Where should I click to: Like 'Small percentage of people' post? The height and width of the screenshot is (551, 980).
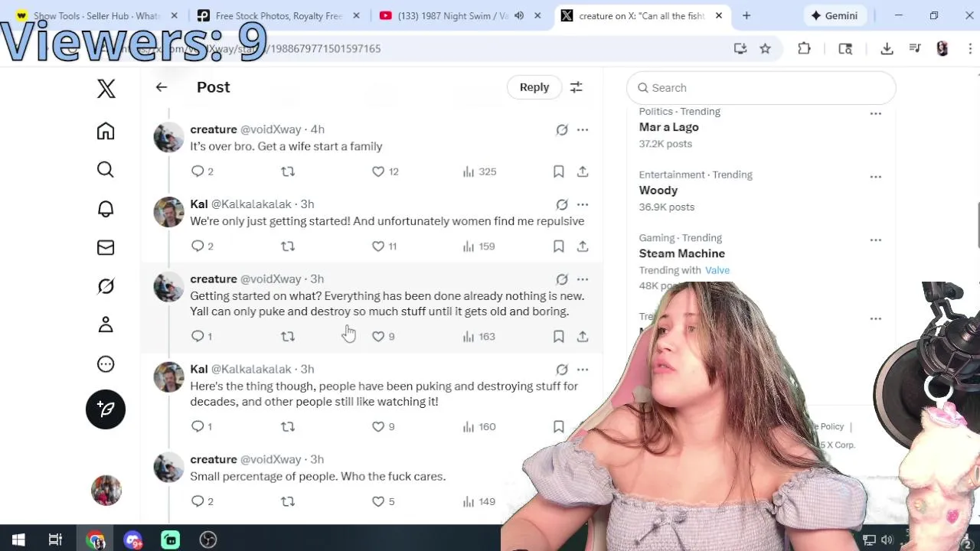click(x=383, y=502)
